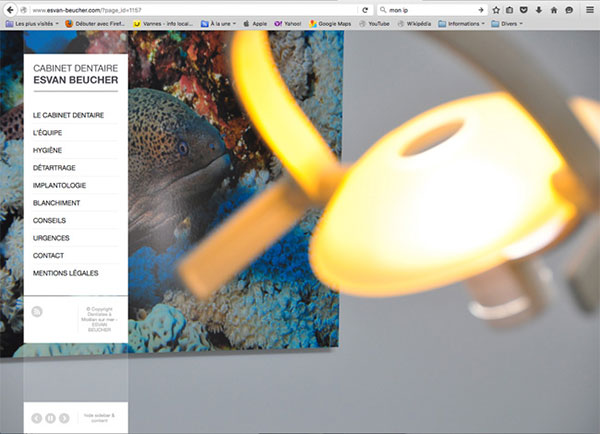
Task: Click the Pocket icon in toolbar
Action: 524,10
